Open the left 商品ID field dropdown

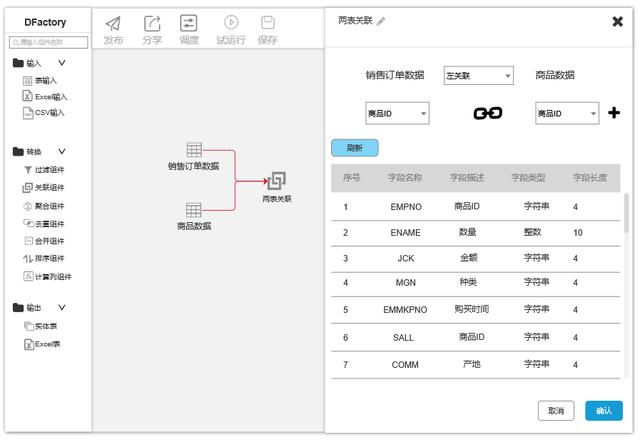(x=397, y=113)
